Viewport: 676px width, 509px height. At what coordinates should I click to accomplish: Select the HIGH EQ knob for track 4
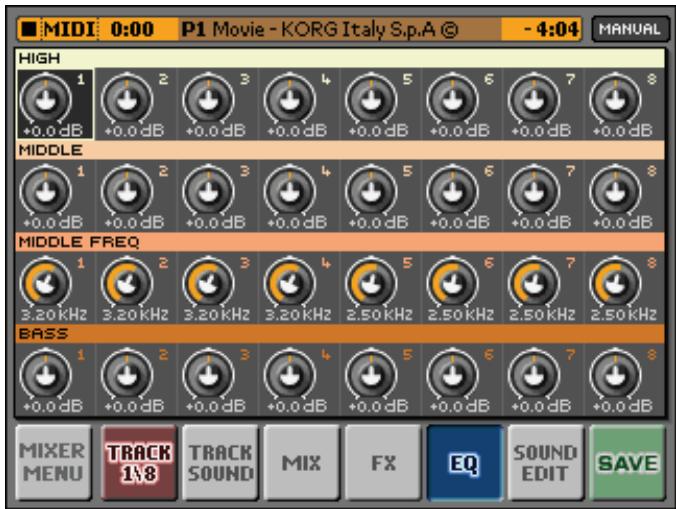click(290, 99)
